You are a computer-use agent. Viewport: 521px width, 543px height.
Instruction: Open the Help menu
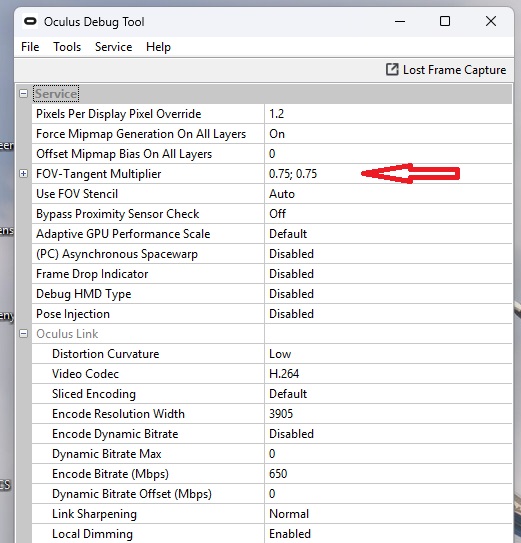pos(158,47)
